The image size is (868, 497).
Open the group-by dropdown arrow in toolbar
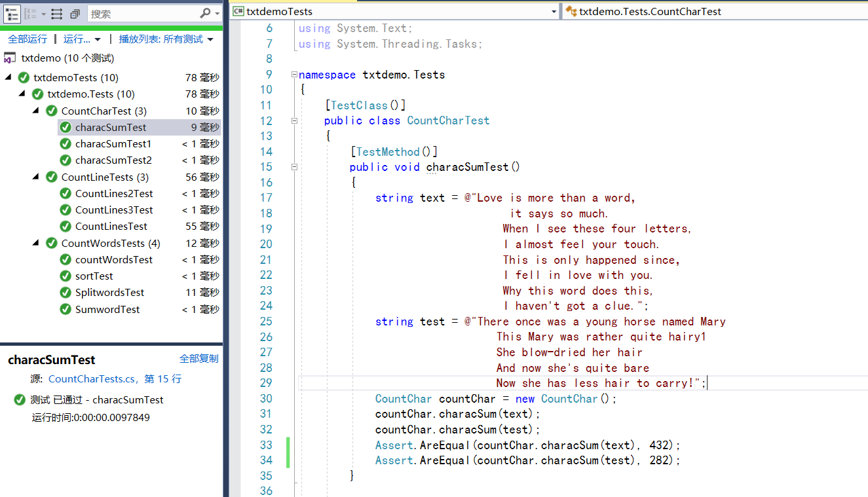[x=43, y=14]
